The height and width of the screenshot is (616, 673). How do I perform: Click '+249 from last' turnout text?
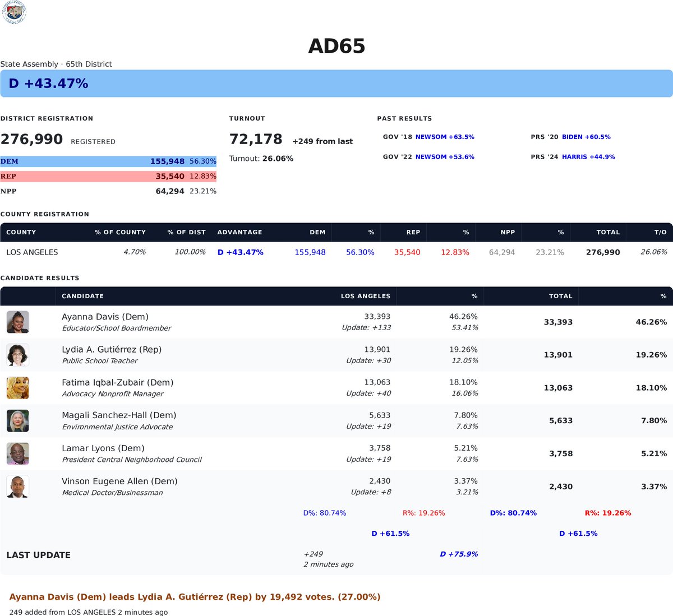(x=322, y=141)
